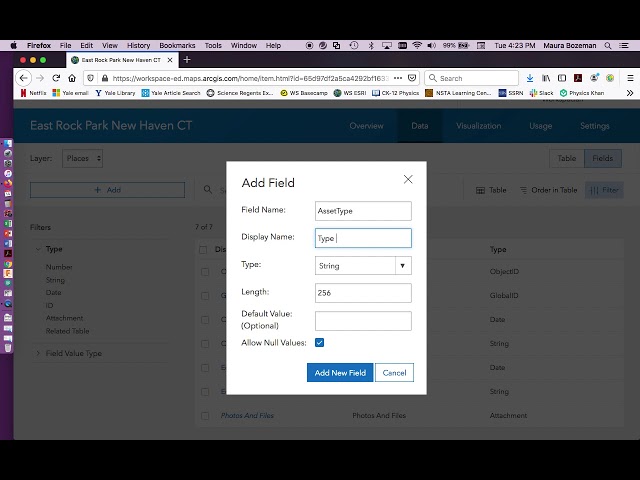This screenshot has width=640, height=480.
Task: Click the Firefox Search box
Action: point(471,78)
